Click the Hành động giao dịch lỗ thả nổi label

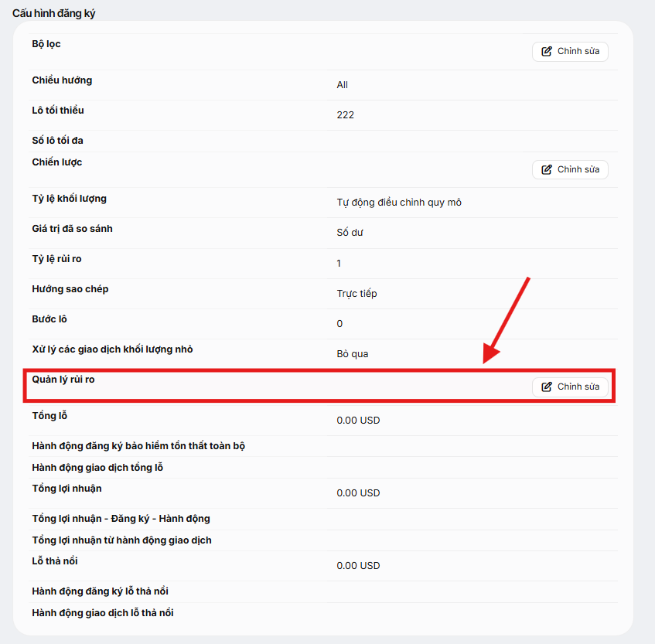point(103,612)
